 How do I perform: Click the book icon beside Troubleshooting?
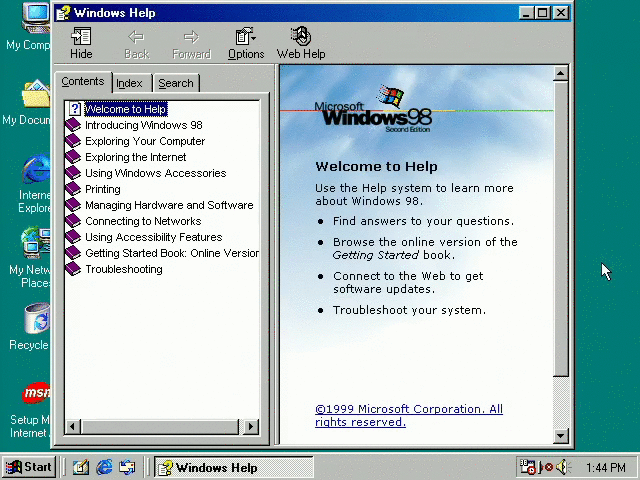coord(73,269)
